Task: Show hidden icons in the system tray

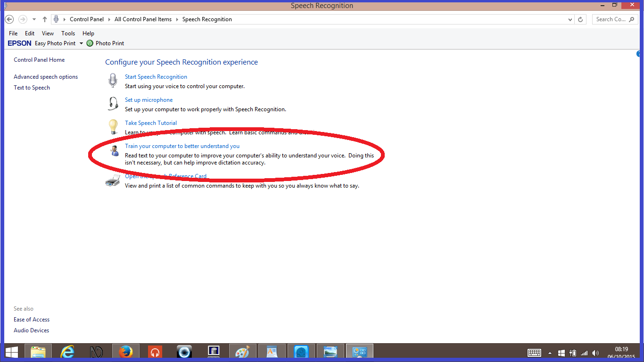Action: pyautogui.click(x=550, y=353)
